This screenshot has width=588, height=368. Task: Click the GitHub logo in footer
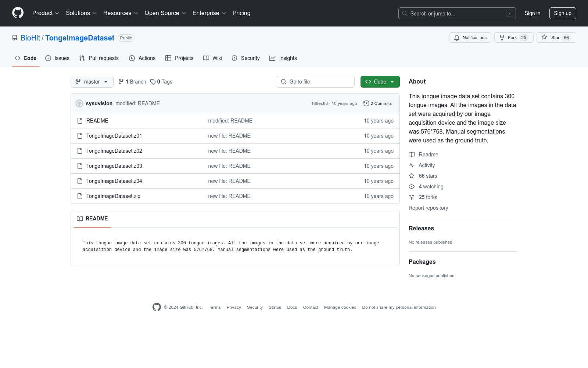[x=157, y=307]
